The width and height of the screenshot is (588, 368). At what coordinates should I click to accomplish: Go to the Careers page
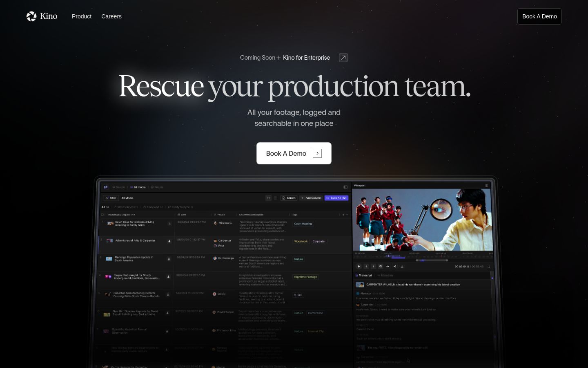coord(111,16)
